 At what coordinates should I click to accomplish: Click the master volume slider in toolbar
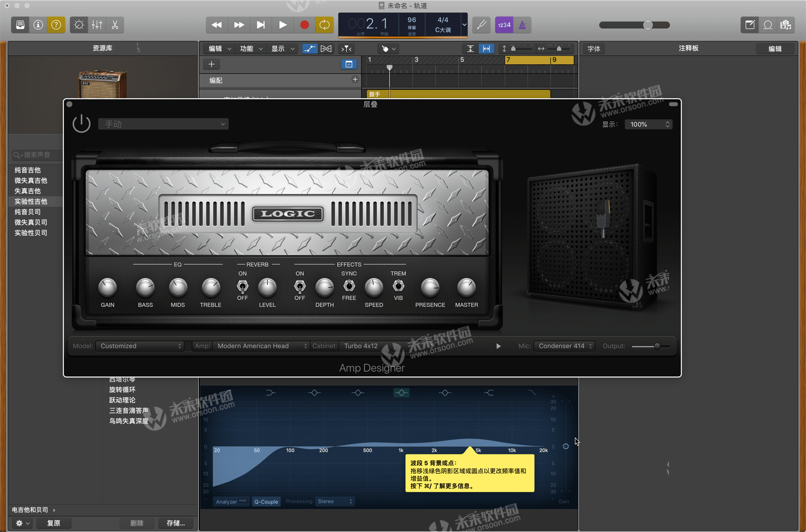634,25
